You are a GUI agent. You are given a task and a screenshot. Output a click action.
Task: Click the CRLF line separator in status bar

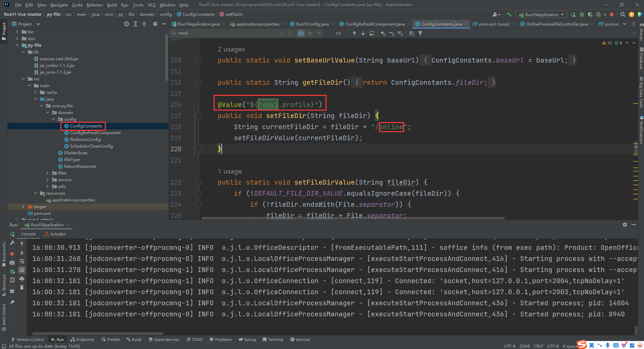[x=539, y=346]
